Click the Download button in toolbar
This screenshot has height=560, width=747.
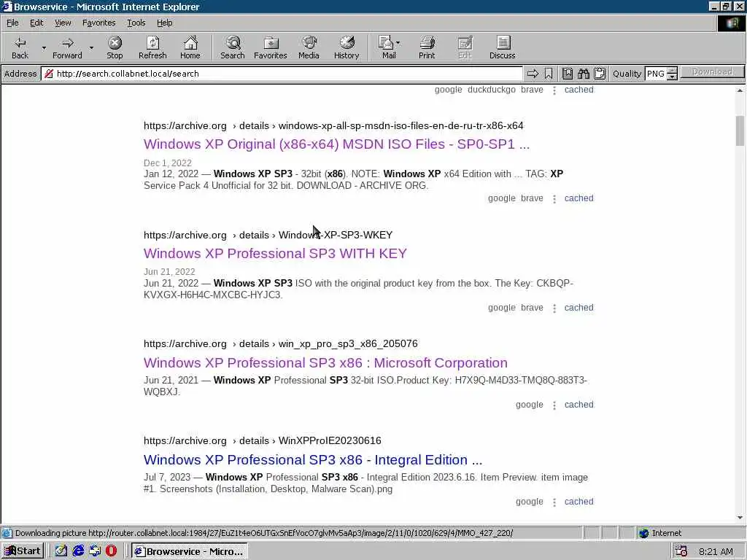[712, 72]
